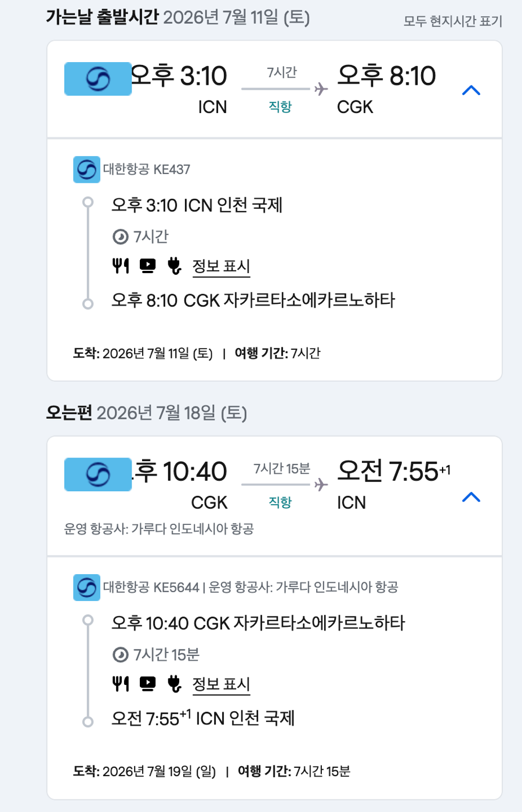
Task: Collapse the return flight details chevron
Action: [x=471, y=497]
